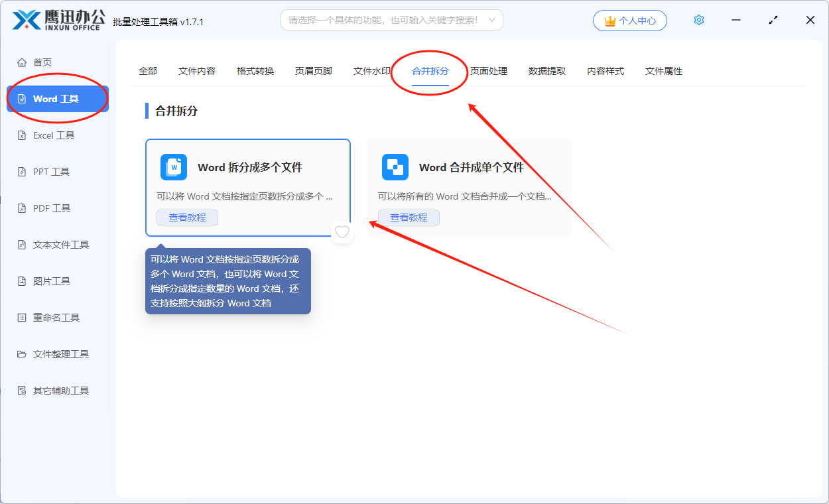
Task: Maximize the application window
Action: 773,21
